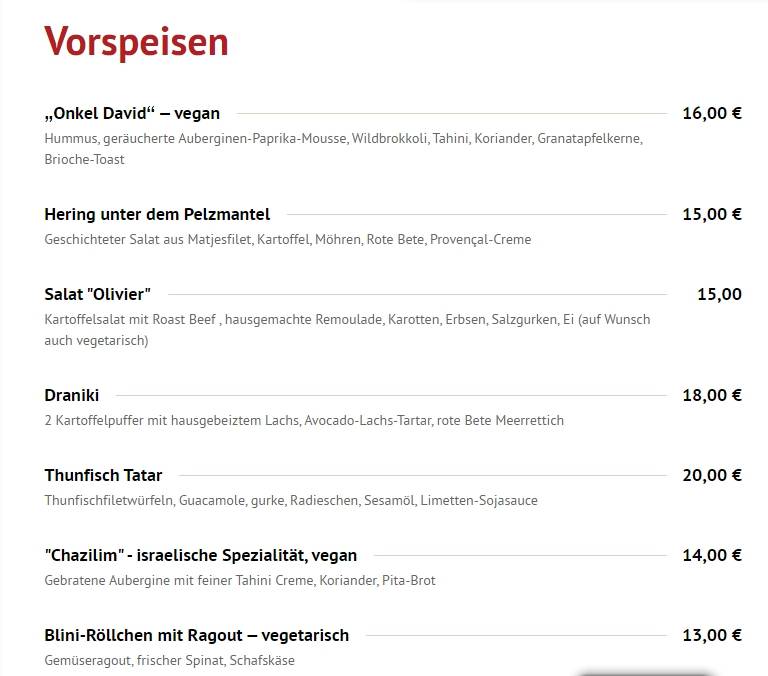Click the Blini-Röllchen mit Ragout – vegetarisch title

(x=197, y=635)
